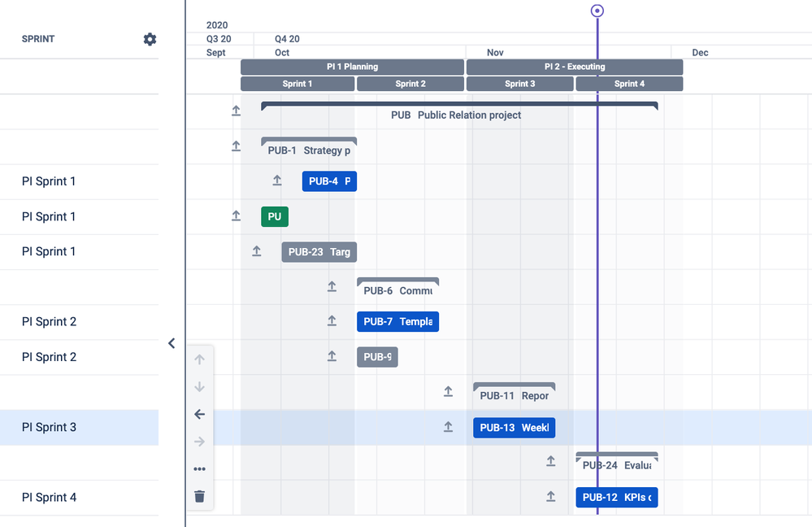Open the Sprint column settings gear
812x527 pixels.
[150, 39]
